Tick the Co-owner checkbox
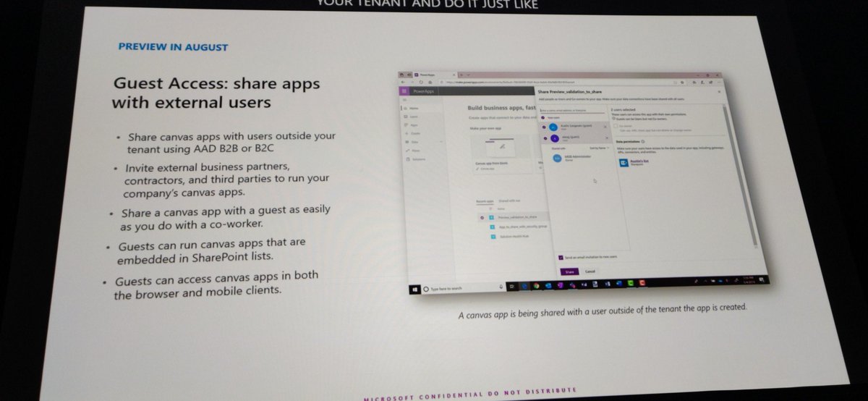Viewport: 868px width, 401px height. (616, 126)
